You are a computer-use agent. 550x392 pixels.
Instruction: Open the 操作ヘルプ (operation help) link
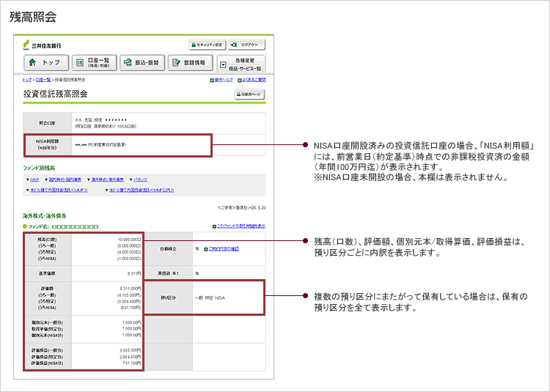coord(220,79)
